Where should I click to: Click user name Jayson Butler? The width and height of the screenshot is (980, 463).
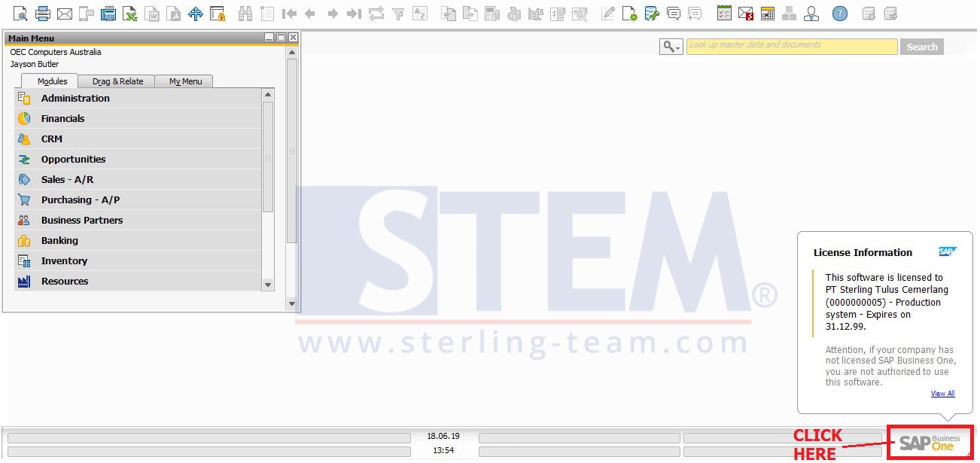(x=34, y=64)
